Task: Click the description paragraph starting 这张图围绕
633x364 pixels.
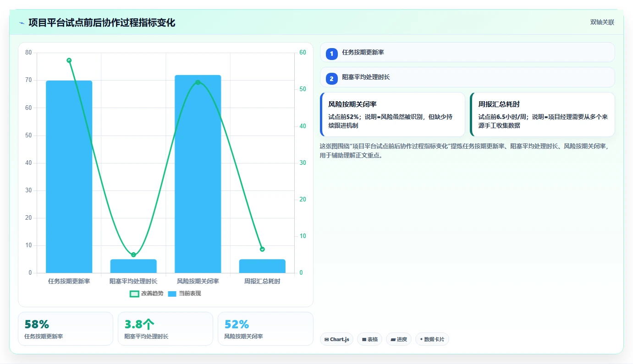Action: pos(464,151)
